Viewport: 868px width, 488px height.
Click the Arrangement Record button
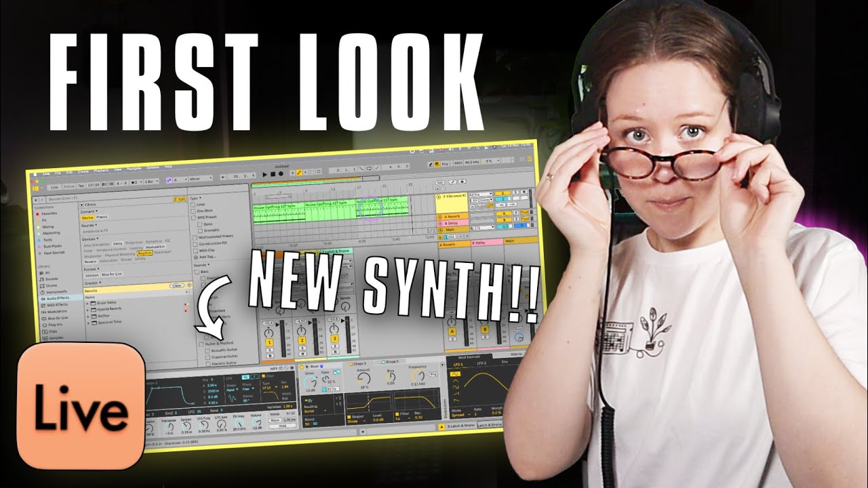point(281,174)
